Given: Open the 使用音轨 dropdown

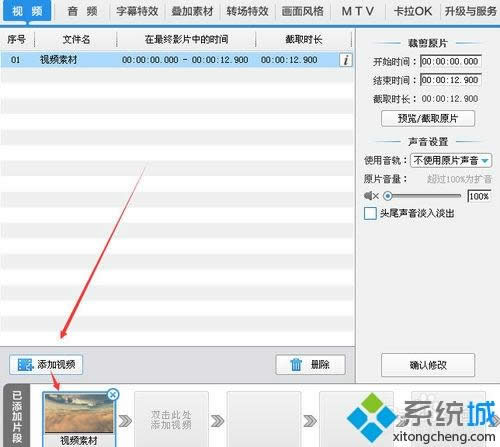Looking at the screenshot, I should tap(451, 160).
